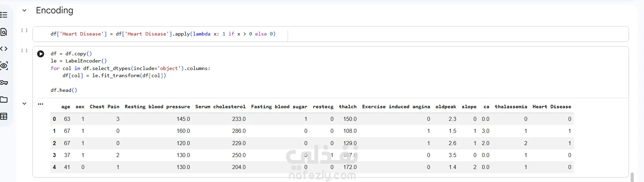Click the ca column header
Image resolution: width=644 pixels, height=182 pixels.
[x=486, y=107]
